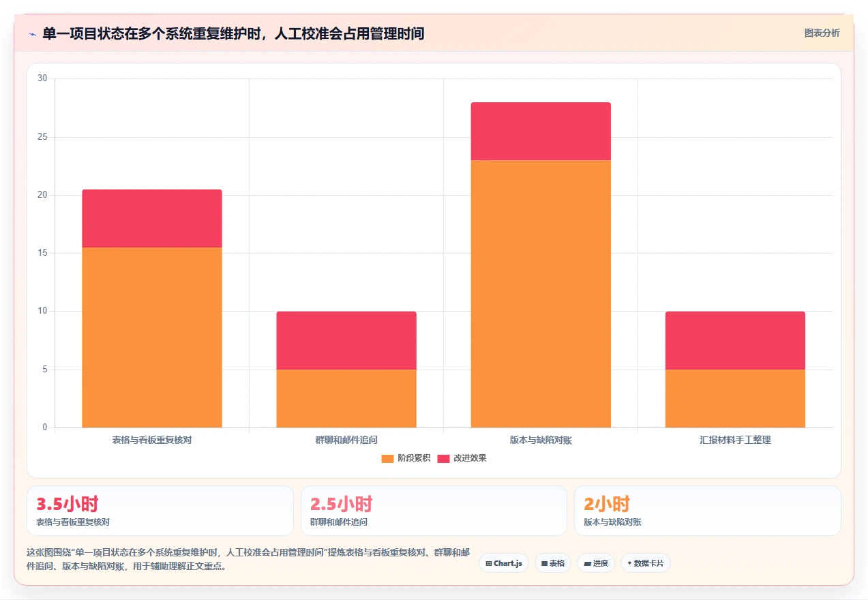868x600 pixels.
Task: Click the 进度 tag
Action: tap(596, 563)
